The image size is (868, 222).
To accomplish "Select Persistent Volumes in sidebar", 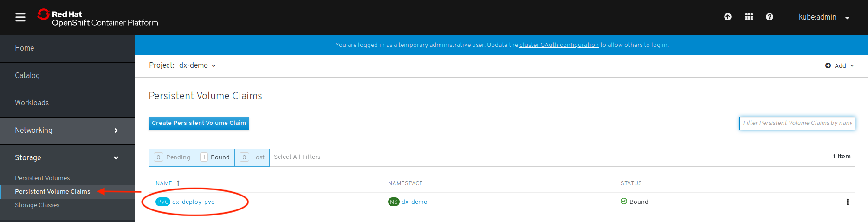I will 42,178.
